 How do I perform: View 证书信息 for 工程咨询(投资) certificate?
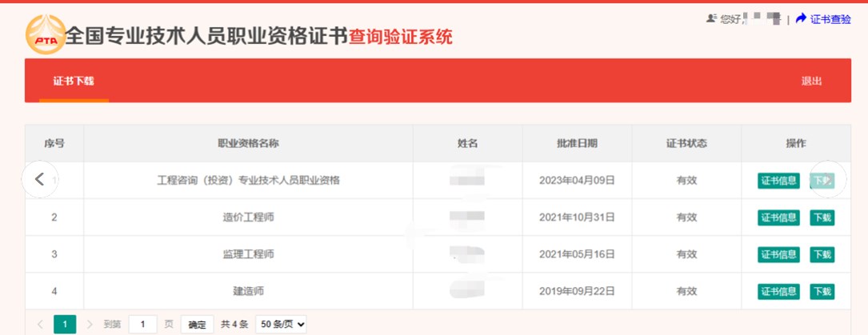tap(778, 181)
